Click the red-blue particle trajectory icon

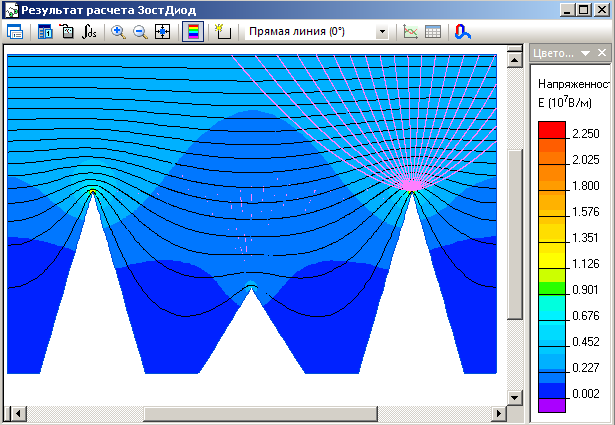463,32
